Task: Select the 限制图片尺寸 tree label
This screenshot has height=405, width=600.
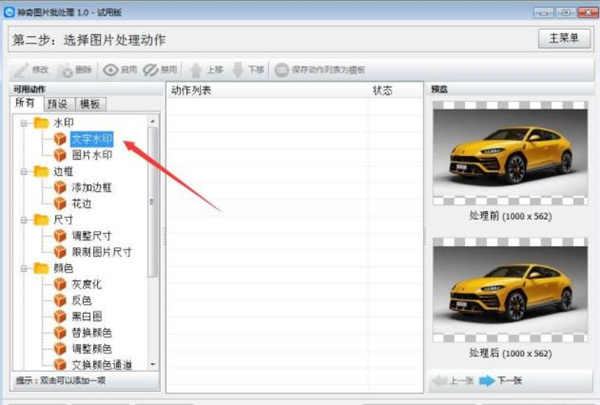Action: (x=102, y=252)
